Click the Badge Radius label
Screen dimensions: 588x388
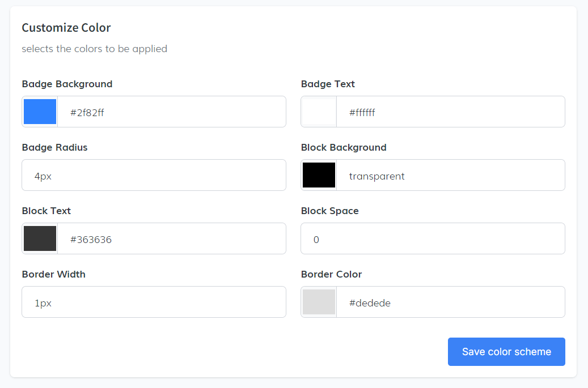(x=54, y=147)
